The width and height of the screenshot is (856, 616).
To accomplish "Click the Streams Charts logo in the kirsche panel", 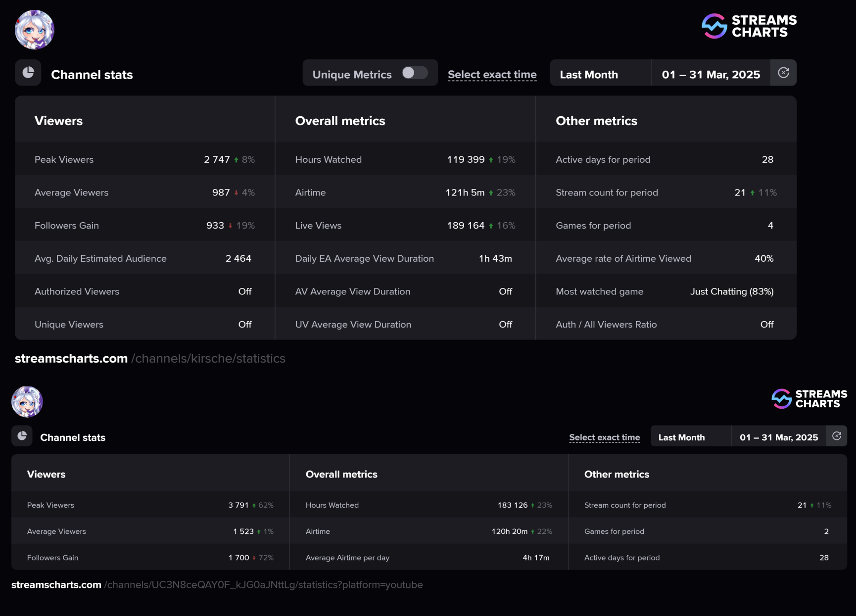I will pyautogui.click(x=749, y=26).
